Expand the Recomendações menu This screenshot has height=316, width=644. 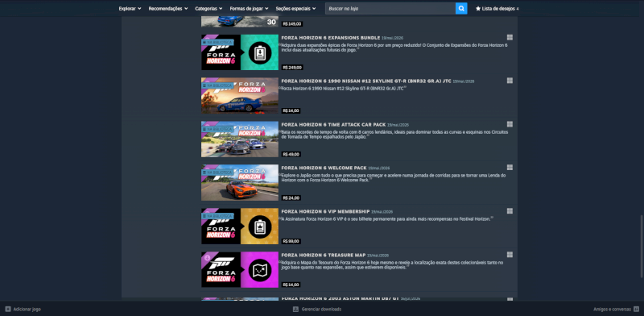(x=168, y=8)
